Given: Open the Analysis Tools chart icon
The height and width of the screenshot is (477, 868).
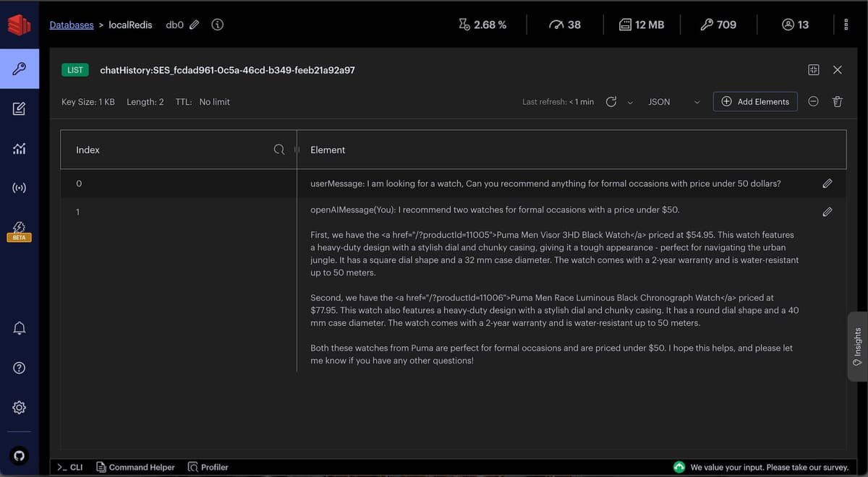Looking at the screenshot, I should click(20, 149).
